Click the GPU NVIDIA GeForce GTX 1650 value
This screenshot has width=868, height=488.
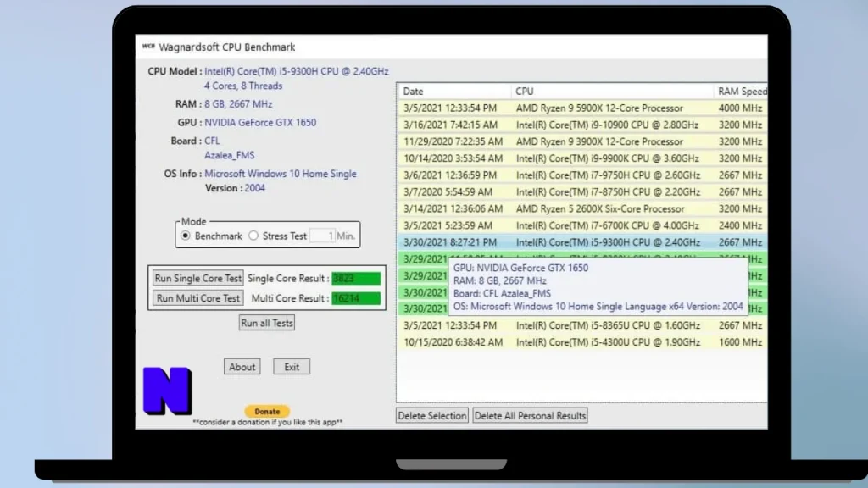tap(260, 122)
